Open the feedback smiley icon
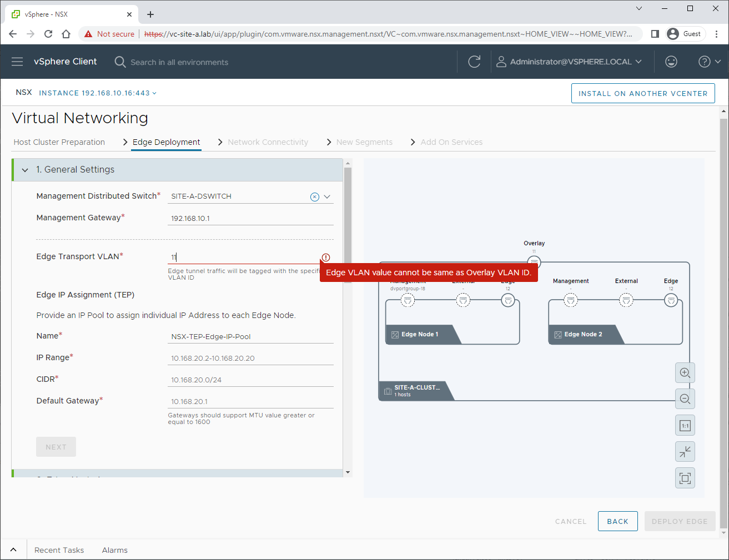The width and height of the screenshot is (729, 560). pos(671,62)
